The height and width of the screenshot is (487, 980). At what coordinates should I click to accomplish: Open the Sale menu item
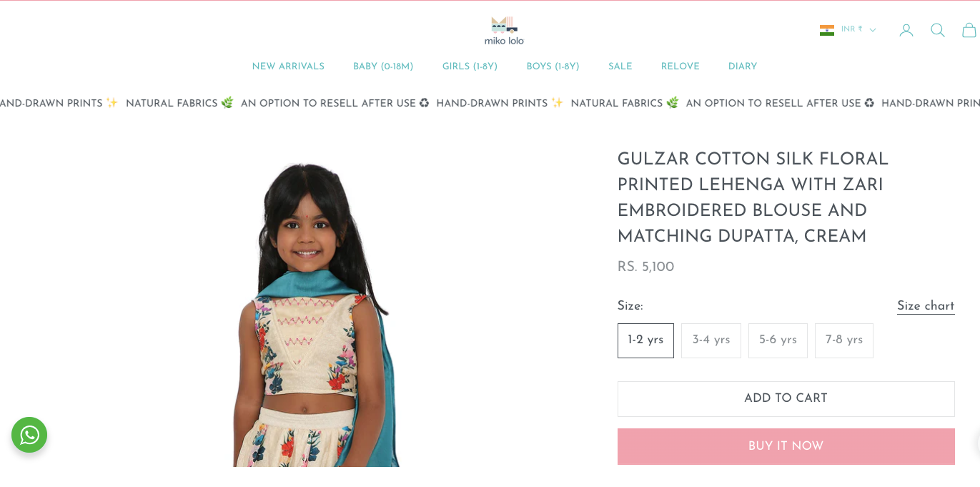620,67
